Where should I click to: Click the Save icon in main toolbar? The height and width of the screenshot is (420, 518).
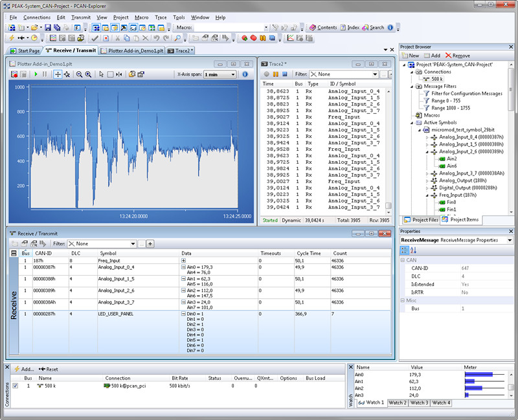tap(47, 28)
